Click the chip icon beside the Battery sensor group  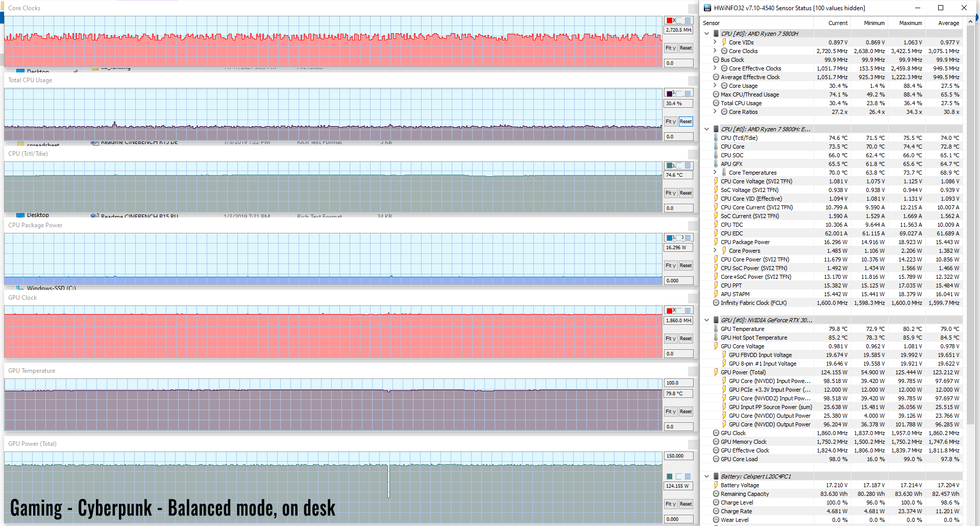click(x=716, y=476)
